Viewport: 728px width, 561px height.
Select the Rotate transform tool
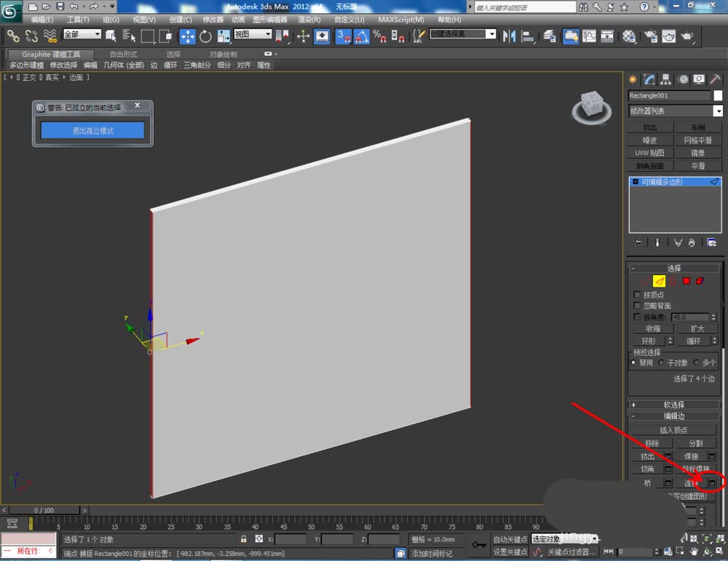click(x=206, y=36)
